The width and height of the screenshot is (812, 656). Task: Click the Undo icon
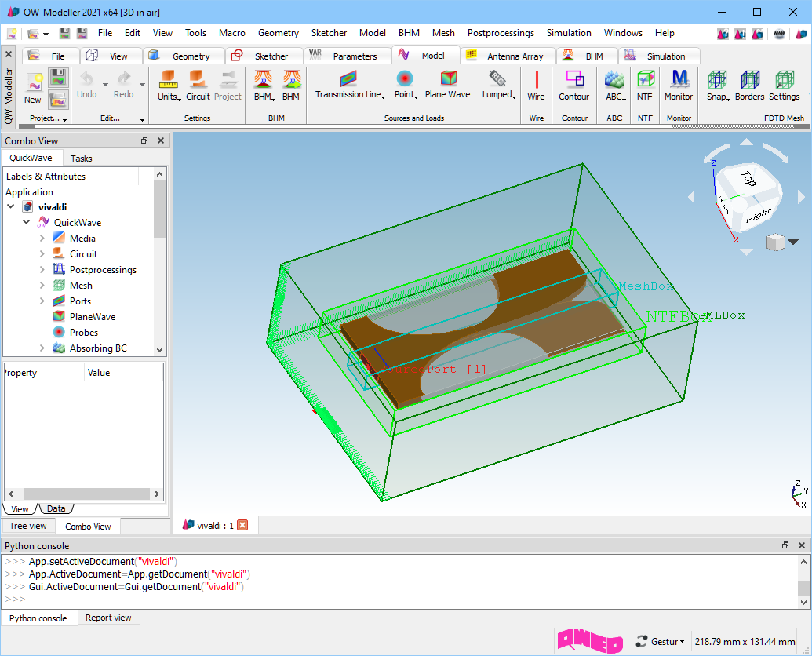point(86,85)
